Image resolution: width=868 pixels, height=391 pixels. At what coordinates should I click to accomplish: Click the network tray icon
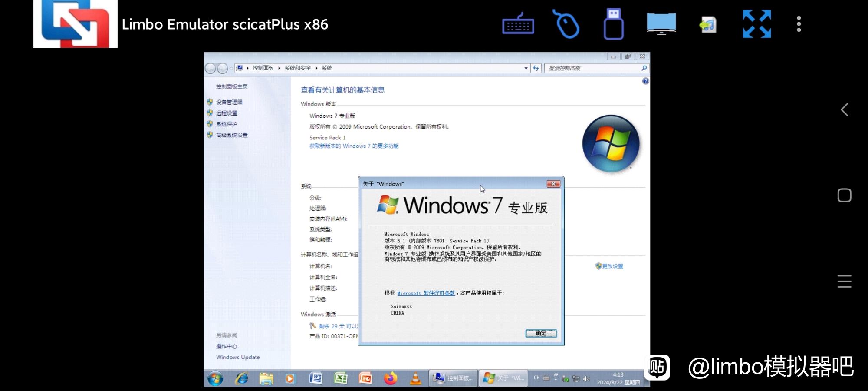click(x=576, y=378)
